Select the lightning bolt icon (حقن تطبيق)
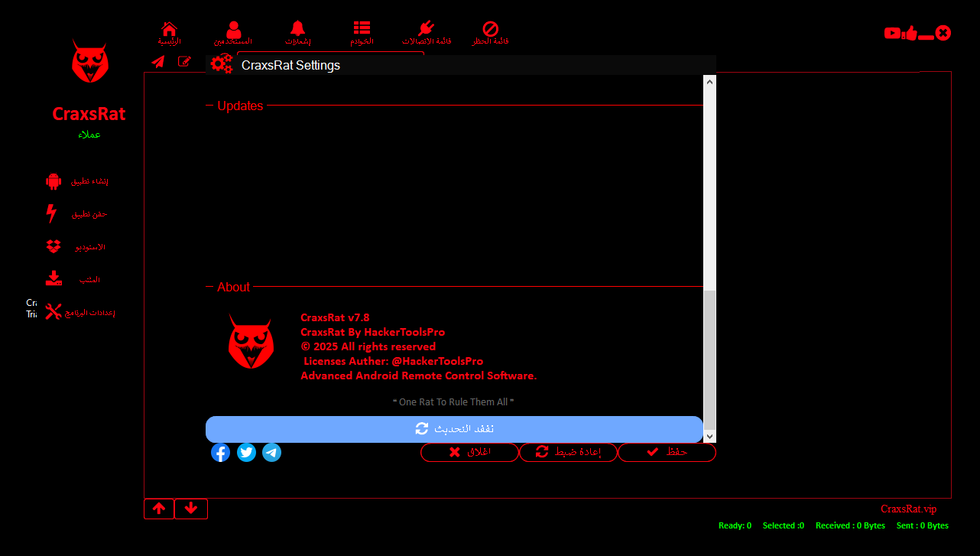 click(52, 213)
